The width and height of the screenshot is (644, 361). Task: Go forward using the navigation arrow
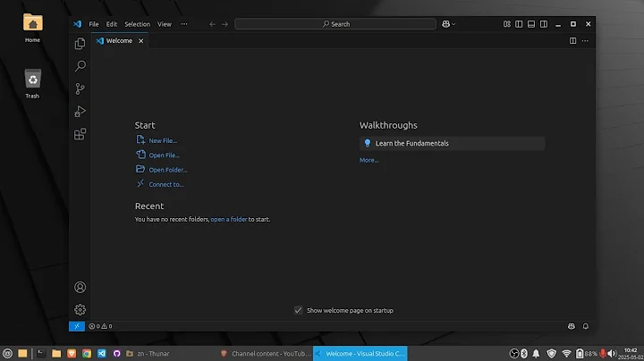(225, 24)
